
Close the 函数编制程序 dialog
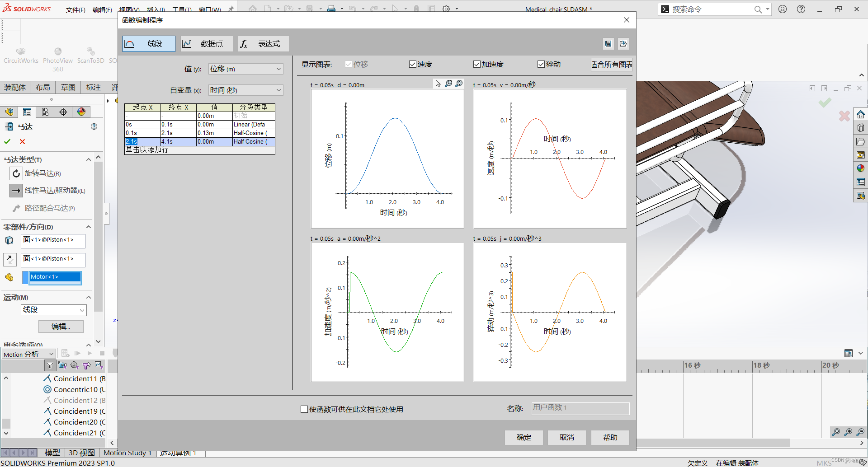click(626, 20)
